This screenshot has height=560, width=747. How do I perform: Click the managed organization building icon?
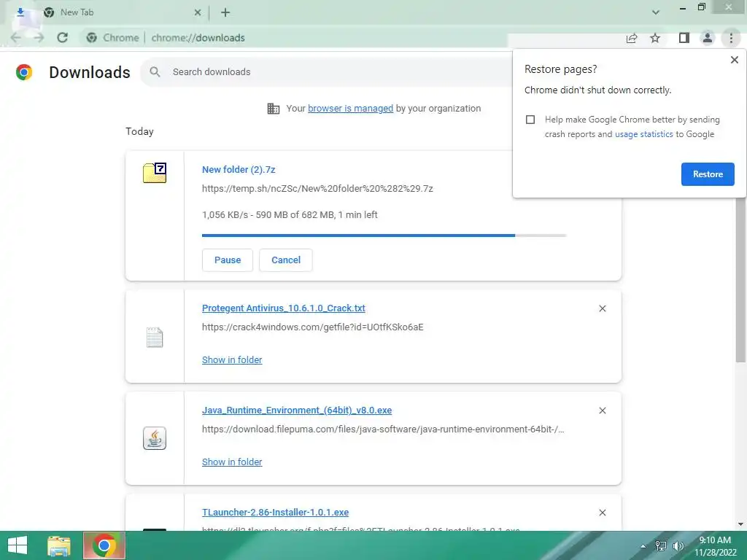[274, 109]
